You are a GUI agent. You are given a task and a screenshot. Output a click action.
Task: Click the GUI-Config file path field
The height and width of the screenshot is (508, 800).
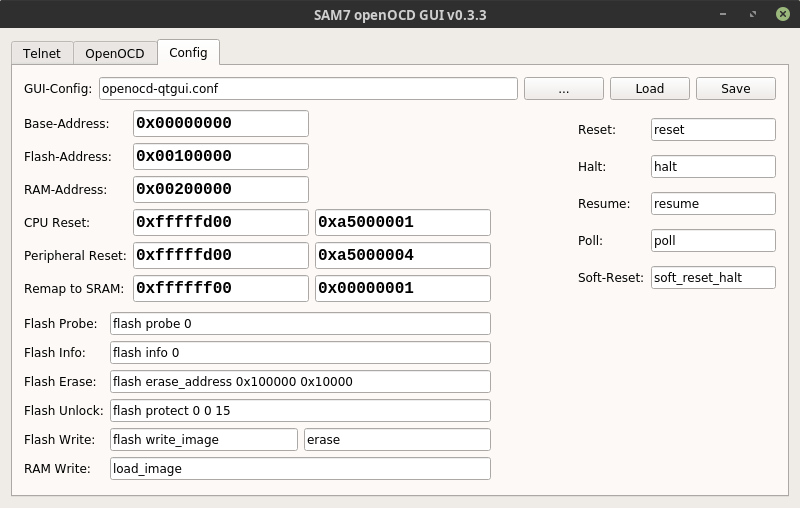point(308,89)
